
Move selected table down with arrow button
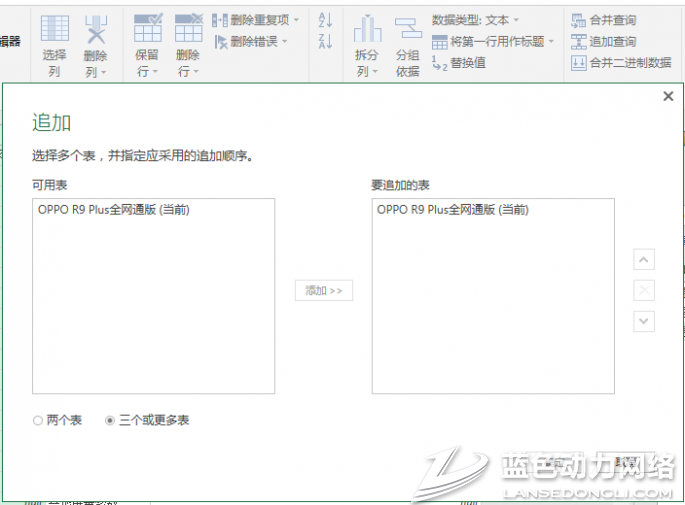(645, 321)
